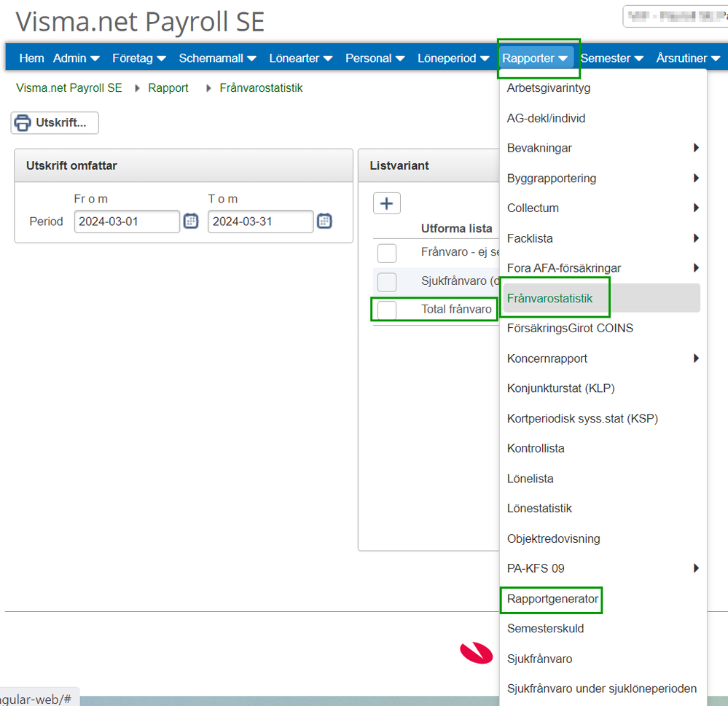Expand the Collectum submenu arrow
This screenshot has height=706, width=728.
point(695,208)
